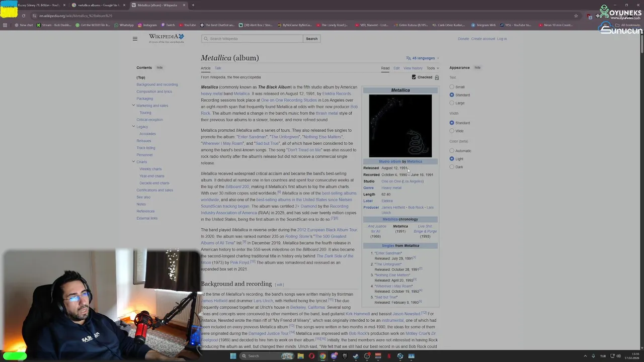Open the Wikipedia main menu hamburger icon
Viewport: 644px width, 362px height.
135,39
